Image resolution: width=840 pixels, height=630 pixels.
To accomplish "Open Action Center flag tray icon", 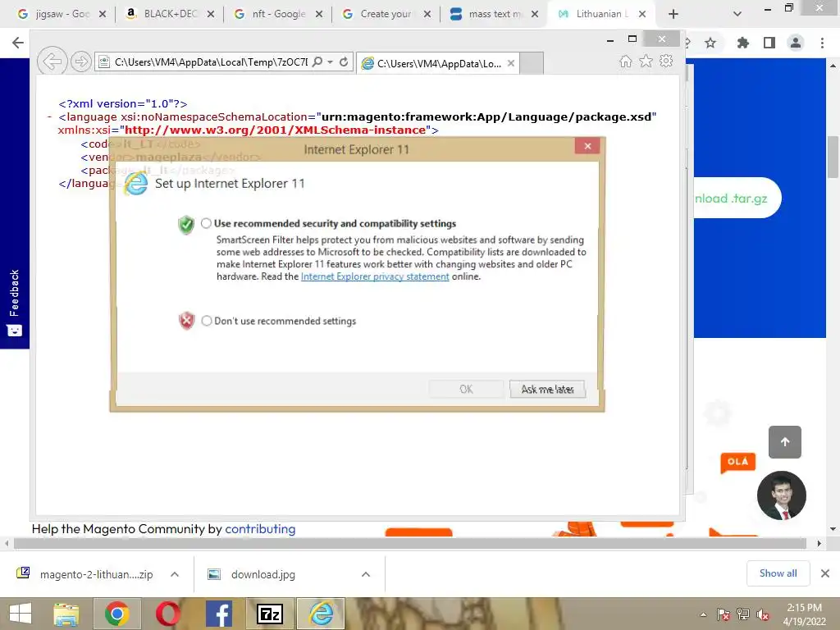I will (724, 614).
